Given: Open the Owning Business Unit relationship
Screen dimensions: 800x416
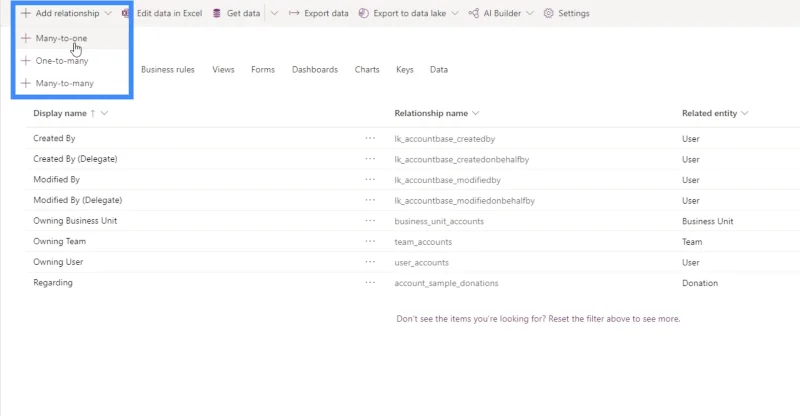Looking at the screenshot, I should [75, 221].
